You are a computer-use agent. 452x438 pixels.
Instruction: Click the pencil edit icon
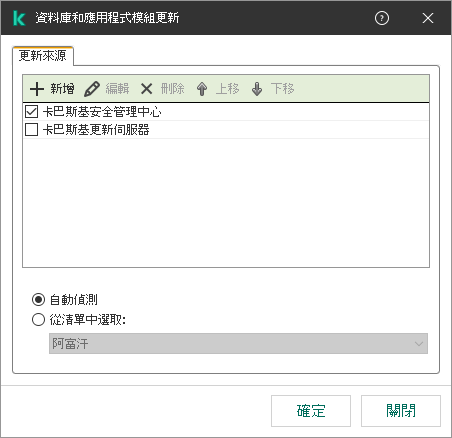92,89
